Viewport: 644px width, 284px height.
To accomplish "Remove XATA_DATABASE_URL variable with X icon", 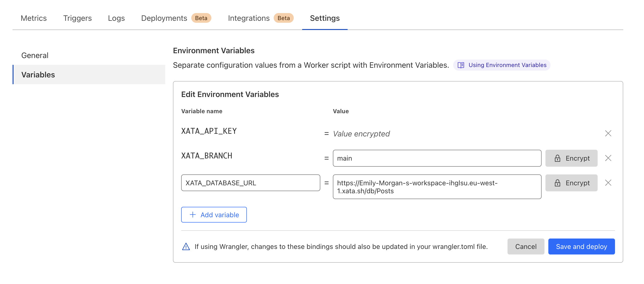I will (608, 183).
